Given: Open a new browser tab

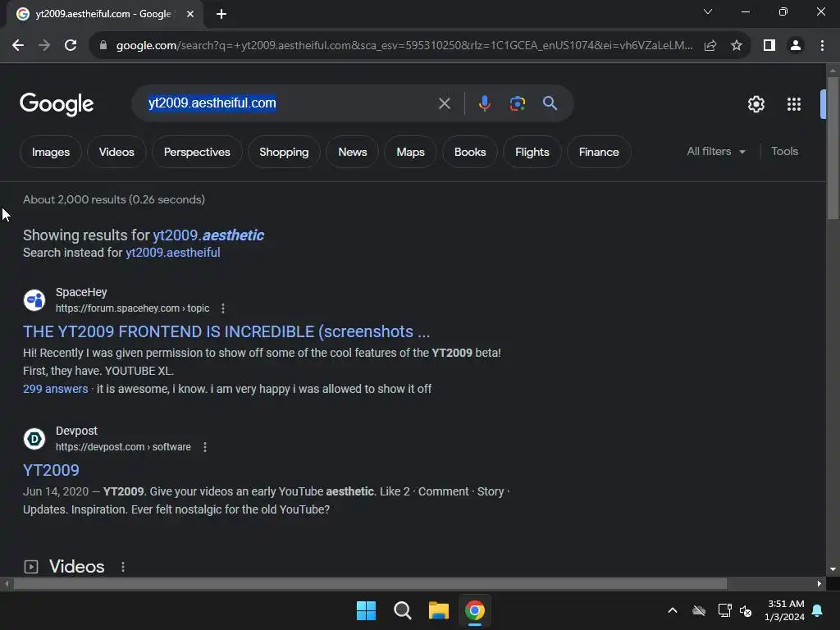Looking at the screenshot, I should click(221, 14).
